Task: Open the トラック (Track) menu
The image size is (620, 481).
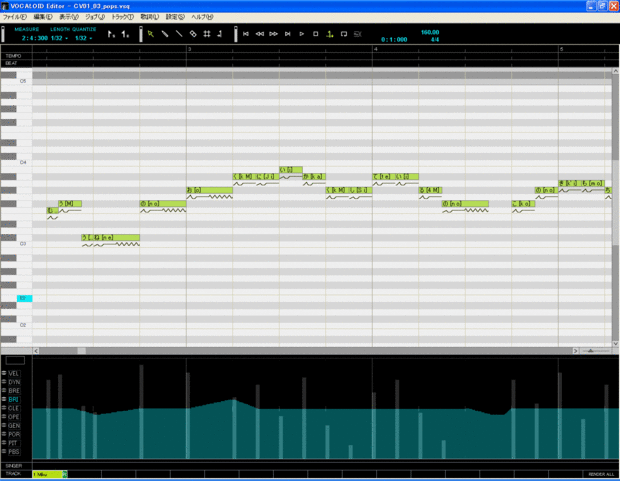Action: (123, 17)
